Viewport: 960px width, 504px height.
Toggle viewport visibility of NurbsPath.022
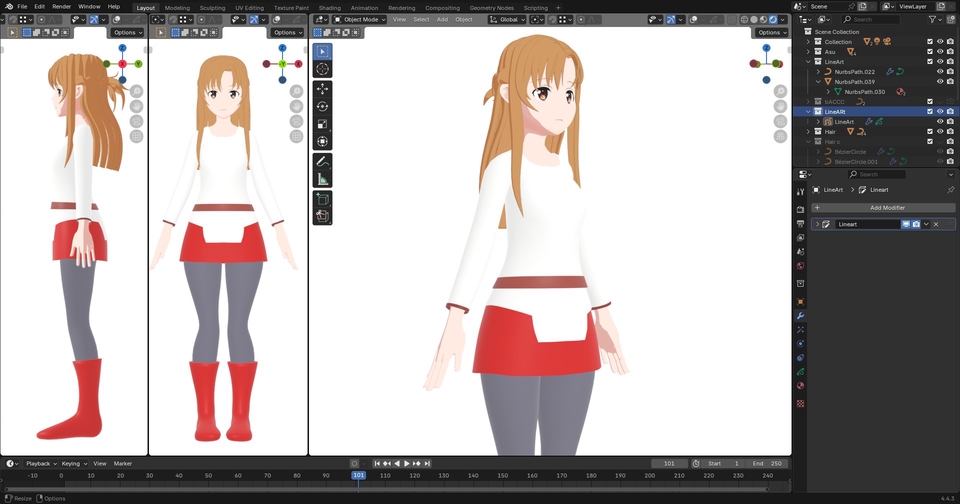(x=940, y=72)
